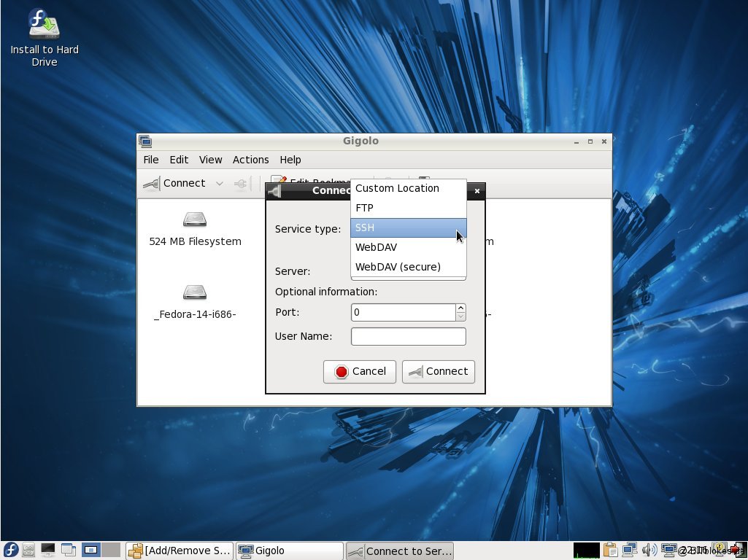Choose WebDAV (secure) from service type list
Screen dimensions: 748x560
409,267
